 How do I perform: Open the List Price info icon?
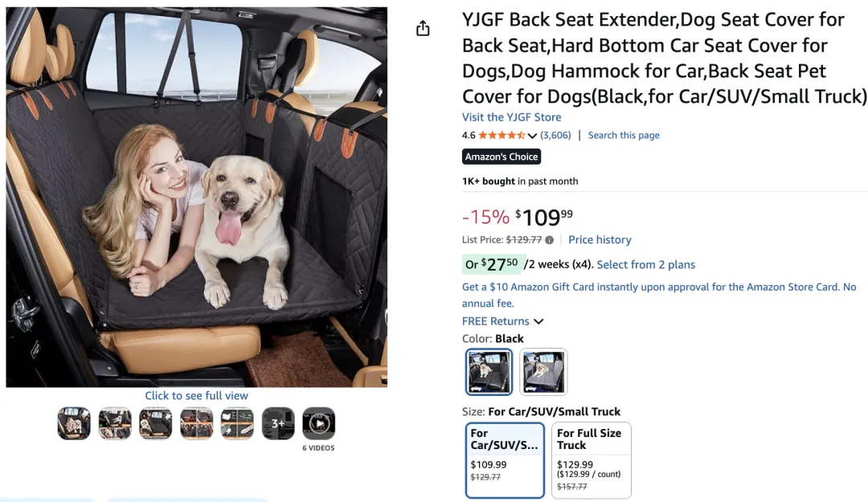click(x=550, y=240)
